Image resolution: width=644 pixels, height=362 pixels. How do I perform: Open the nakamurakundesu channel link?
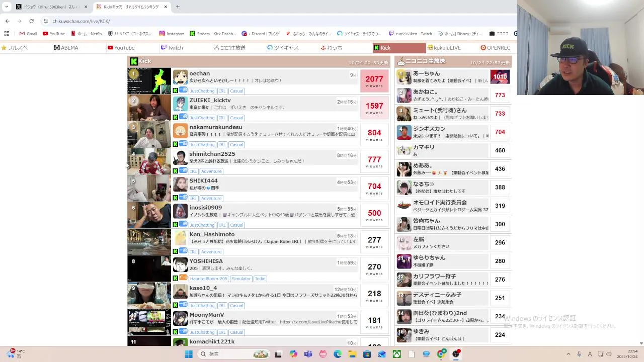215,127
